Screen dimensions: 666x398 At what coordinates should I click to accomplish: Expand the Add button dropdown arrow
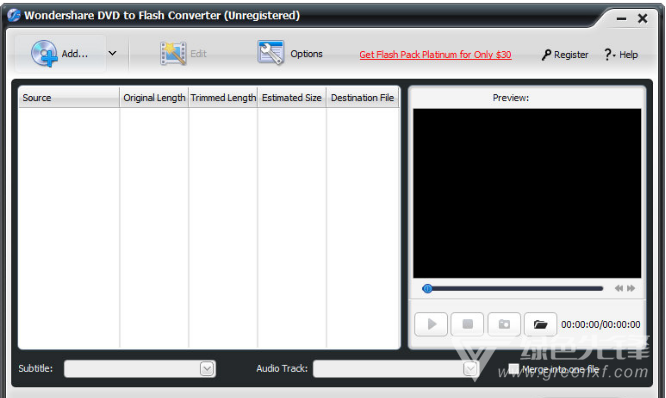point(113,54)
